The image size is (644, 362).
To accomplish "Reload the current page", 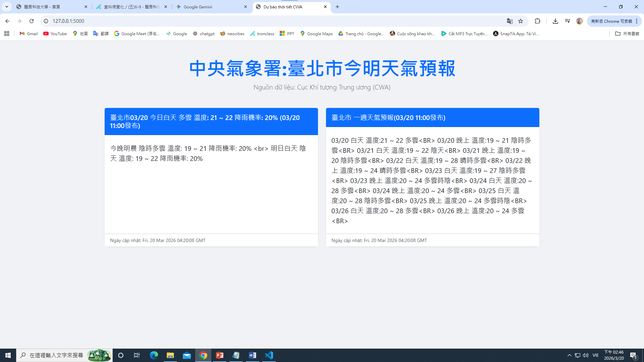I will coord(32,21).
